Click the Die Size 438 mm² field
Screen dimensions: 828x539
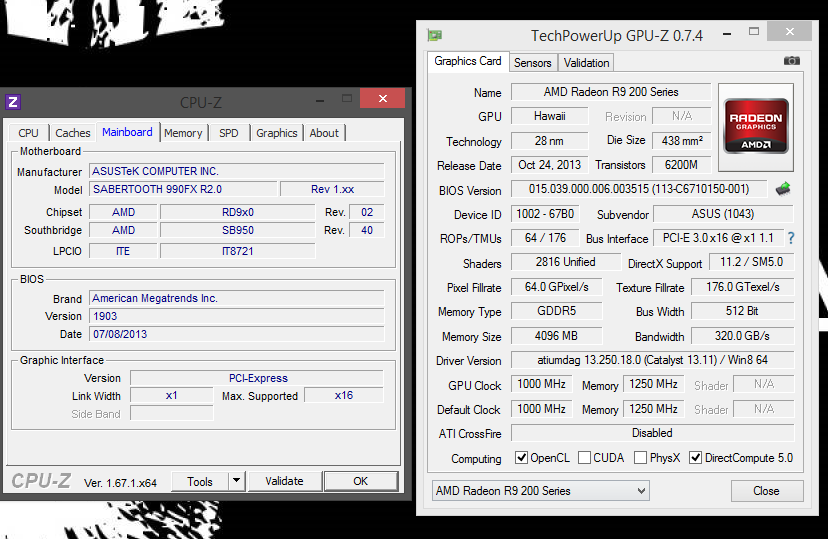click(682, 140)
